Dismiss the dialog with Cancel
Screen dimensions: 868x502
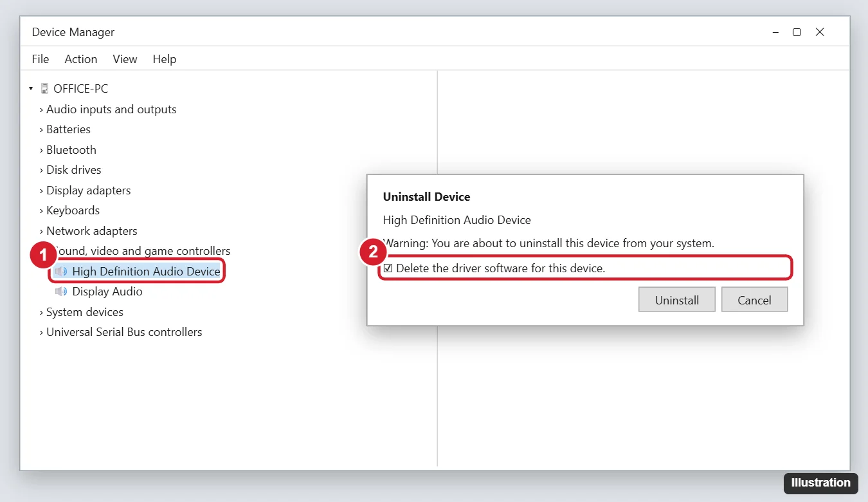[x=754, y=300]
